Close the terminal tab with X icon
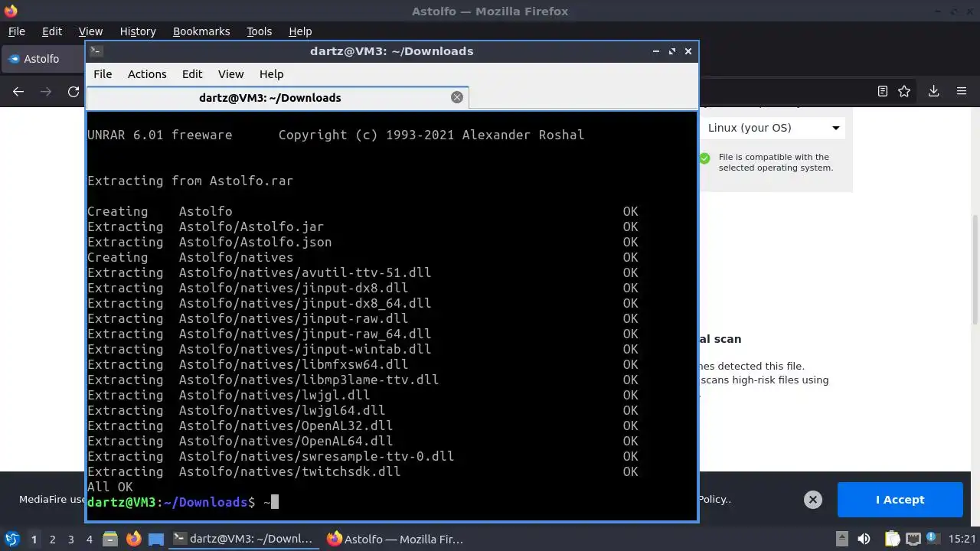Screen dimensions: 980x551 coord(457,97)
